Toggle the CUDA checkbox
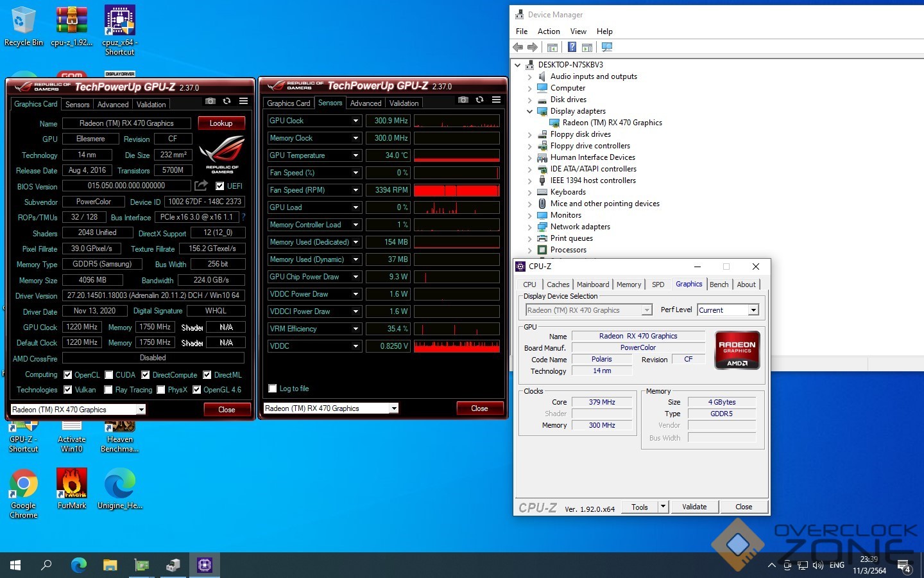 (109, 375)
